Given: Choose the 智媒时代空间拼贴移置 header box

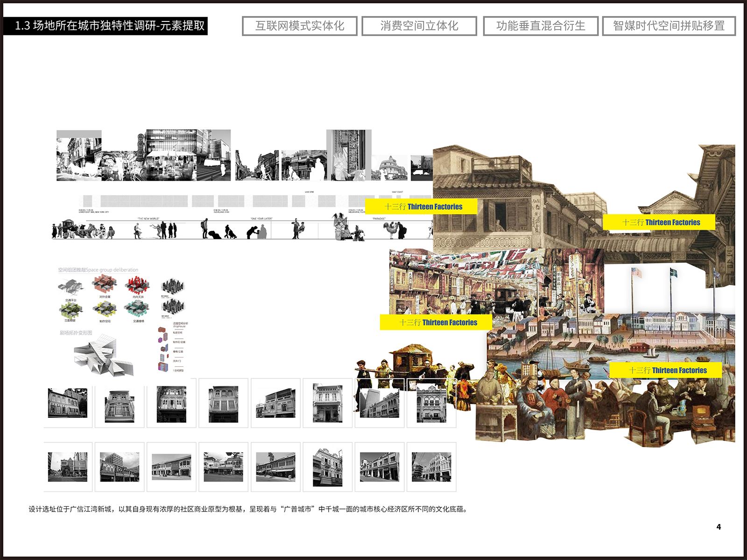Looking at the screenshot, I should point(669,26).
